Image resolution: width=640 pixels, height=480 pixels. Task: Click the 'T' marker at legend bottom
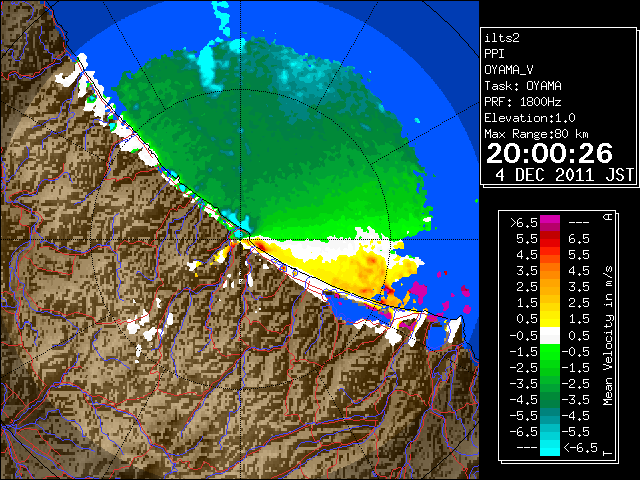tap(608, 452)
